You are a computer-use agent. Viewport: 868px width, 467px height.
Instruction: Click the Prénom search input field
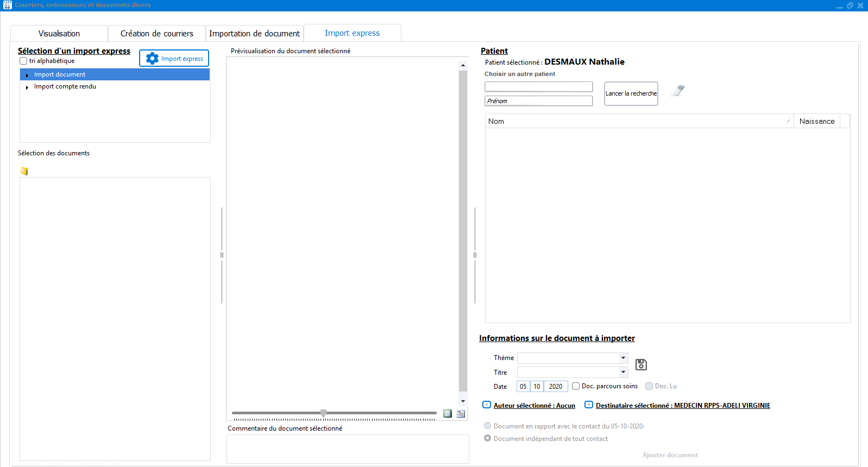pyautogui.click(x=538, y=101)
